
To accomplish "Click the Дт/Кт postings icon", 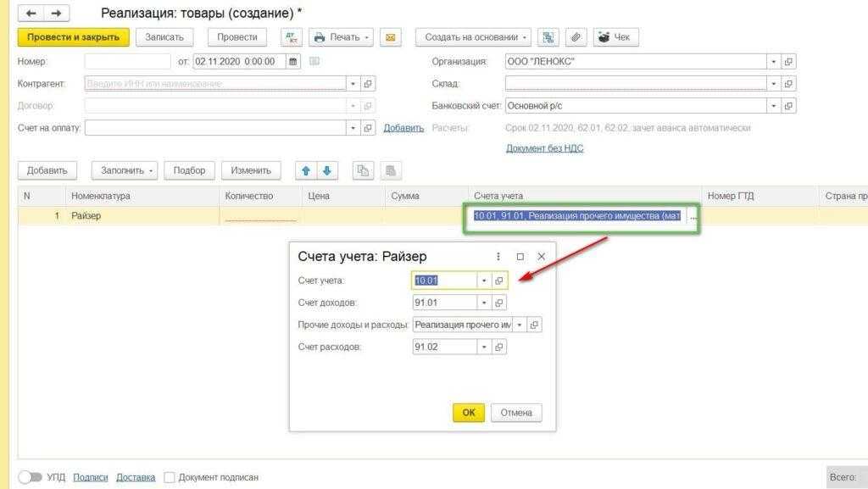I will (292, 37).
